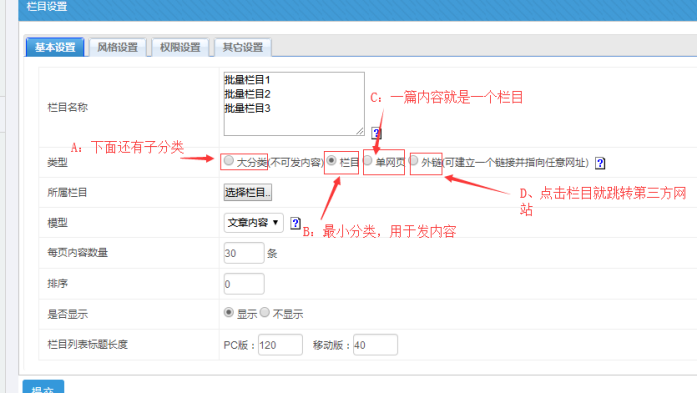Open the 其它设置 tab
Screen dimensions: 698x394
point(243,47)
